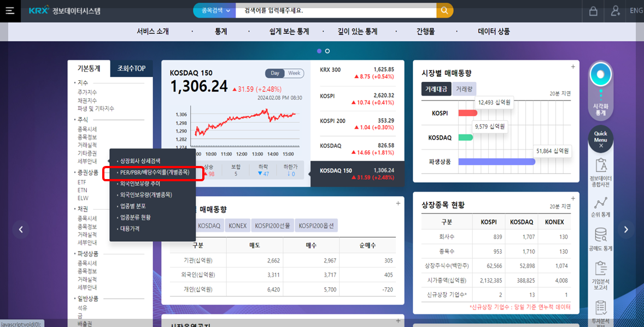Open 대용가격 submenu item
644x327 pixels.
point(130,229)
